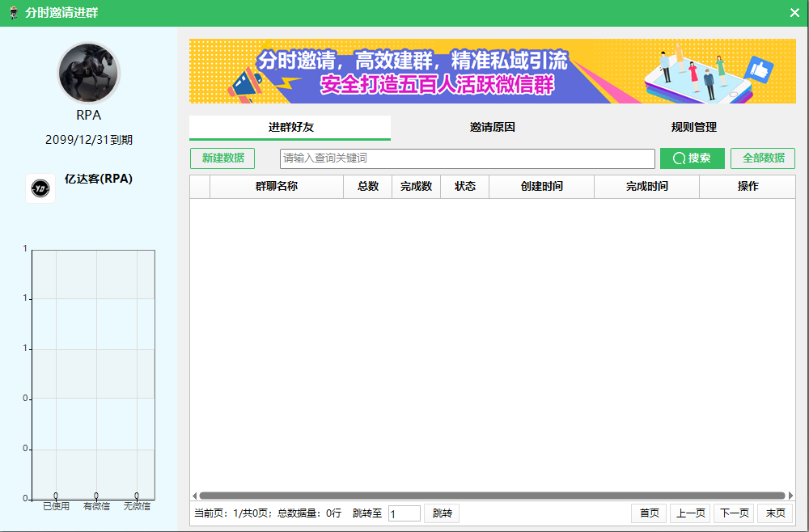The image size is (809, 532).
Task: Click the 亿达客(RPA) account logo icon
Action: coord(40,188)
